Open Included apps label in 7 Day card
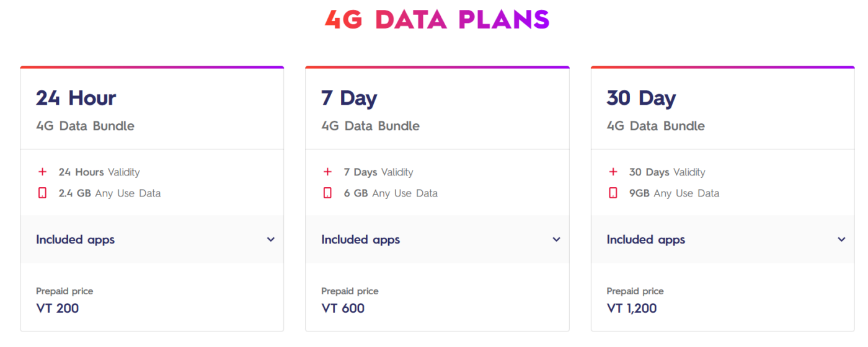Viewport: 868px width, 347px height. point(361,240)
